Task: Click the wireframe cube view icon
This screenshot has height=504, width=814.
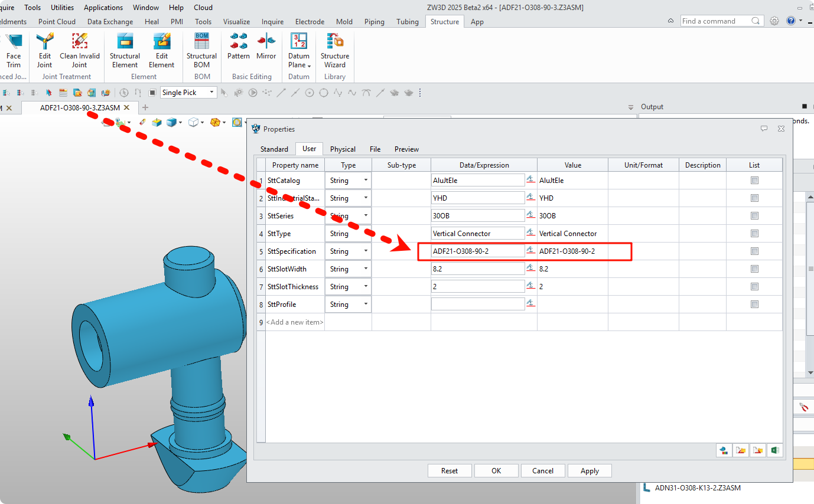Action: 193,122
